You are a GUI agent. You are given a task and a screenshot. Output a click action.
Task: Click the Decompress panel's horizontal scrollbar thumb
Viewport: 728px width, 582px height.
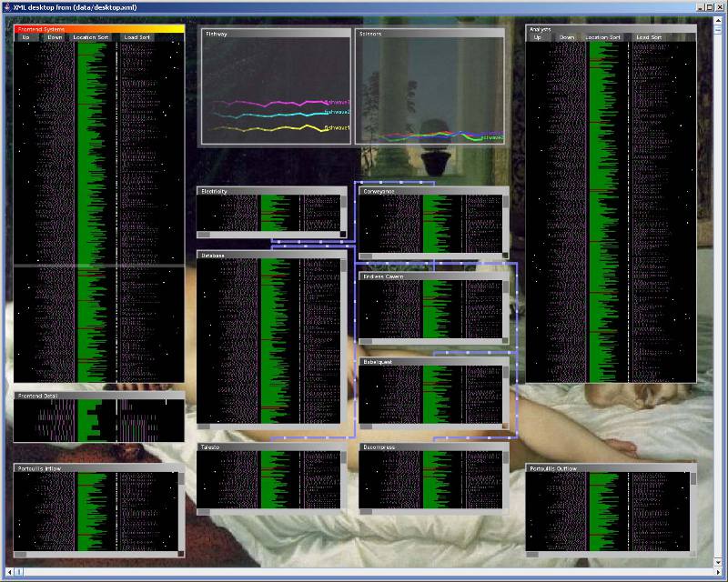(x=366, y=512)
